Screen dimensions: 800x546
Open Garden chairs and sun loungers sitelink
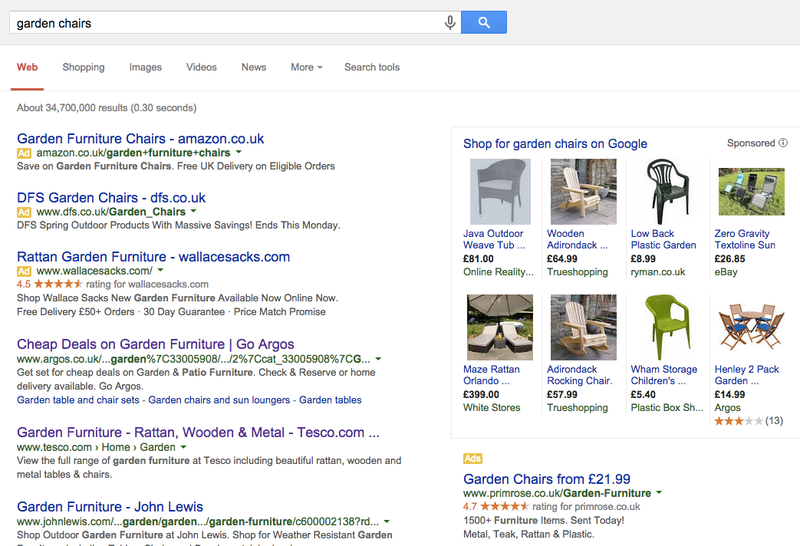click(x=219, y=400)
